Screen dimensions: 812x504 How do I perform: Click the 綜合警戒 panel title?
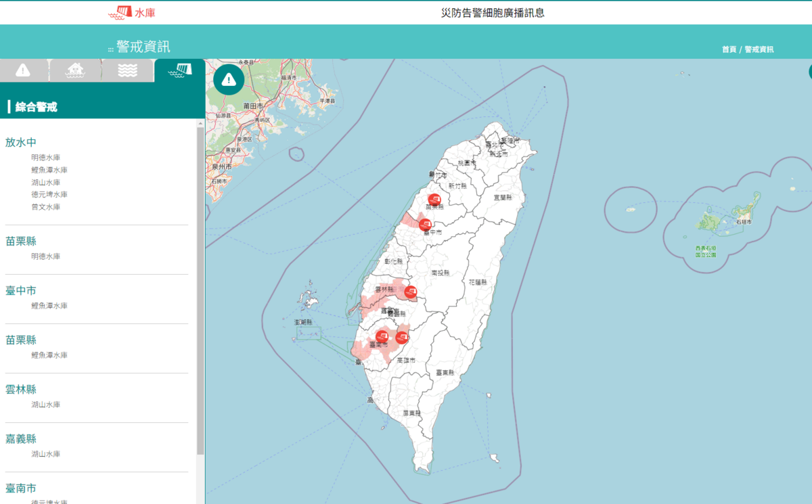pos(37,107)
